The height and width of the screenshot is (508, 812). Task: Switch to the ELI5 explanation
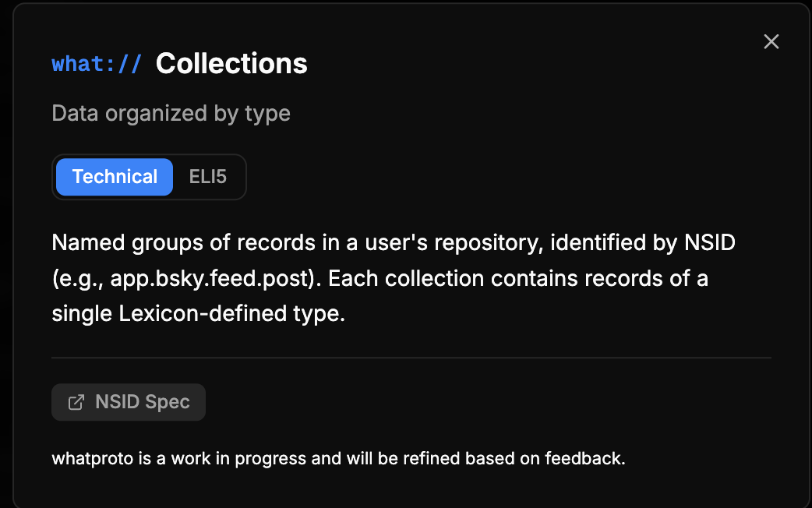pyautogui.click(x=208, y=177)
